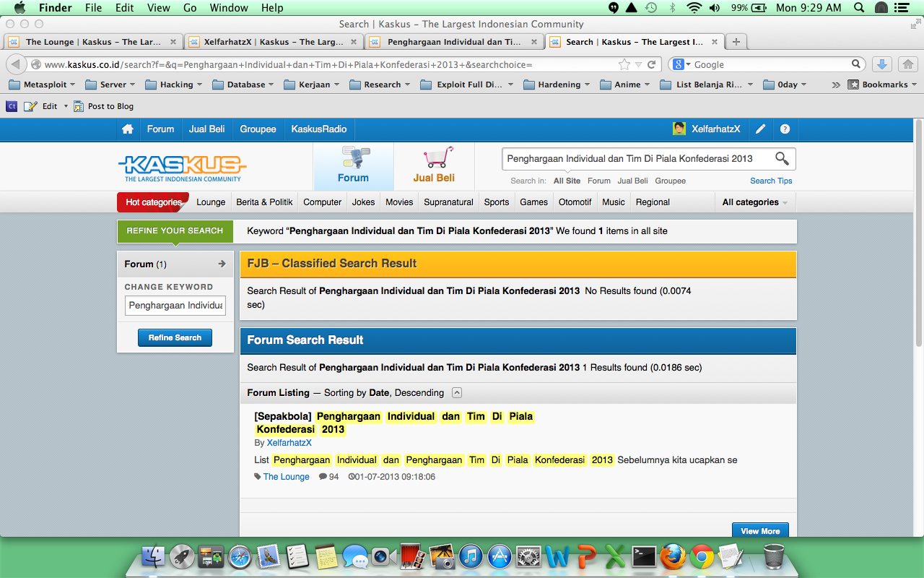Open KaskusRadio in top navigation
This screenshot has height=578, width=924.
319,129
